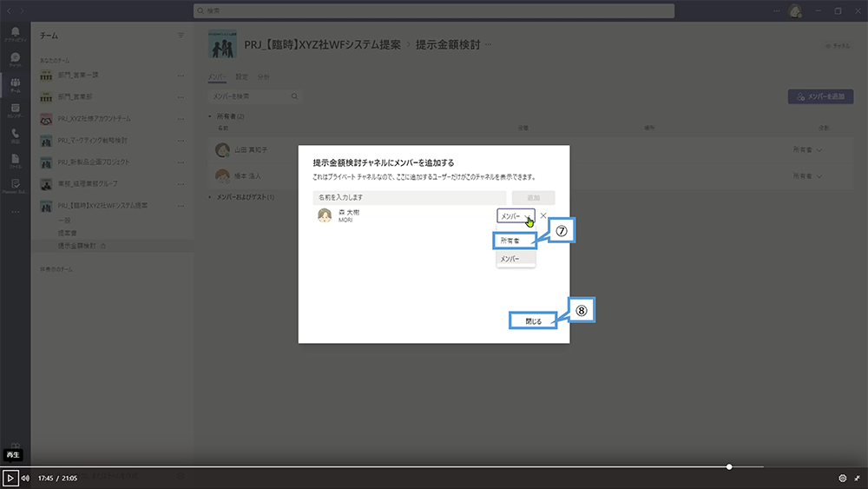Switch to the 設定 tab
This screenshot has width=868, height=489.
point(241,77)
